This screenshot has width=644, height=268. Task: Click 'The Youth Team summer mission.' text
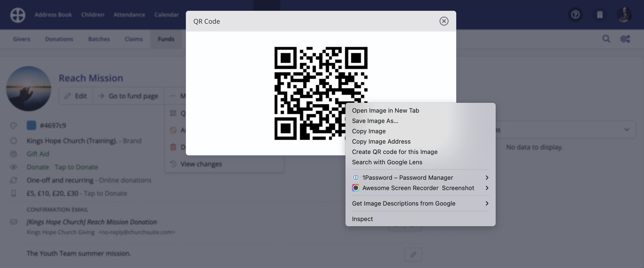[79, 253]
